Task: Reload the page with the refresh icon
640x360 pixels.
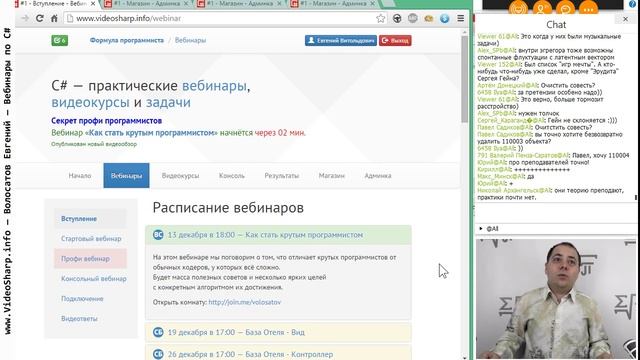Action: tap(40, 18)
